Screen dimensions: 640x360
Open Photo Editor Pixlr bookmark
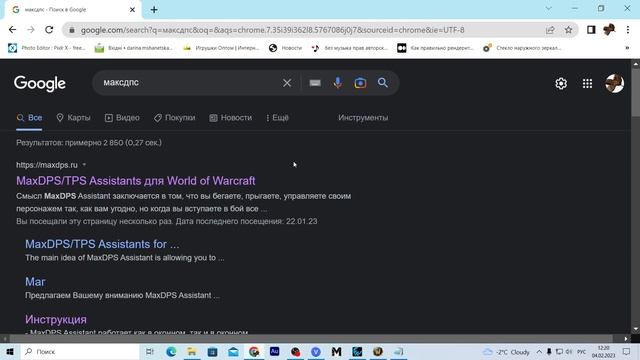point(47,48)
